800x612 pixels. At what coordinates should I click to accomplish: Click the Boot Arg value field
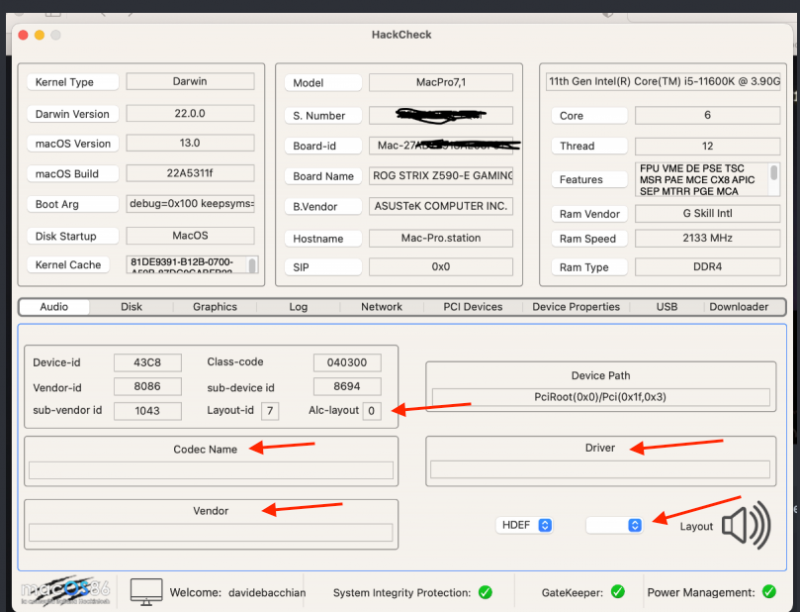coord(190,204)
